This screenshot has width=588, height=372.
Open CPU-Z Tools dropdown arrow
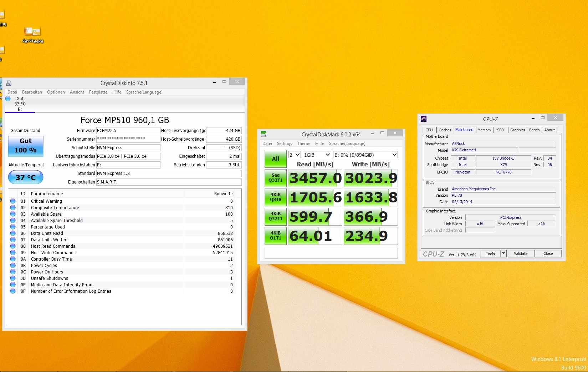tap(503, 253)
